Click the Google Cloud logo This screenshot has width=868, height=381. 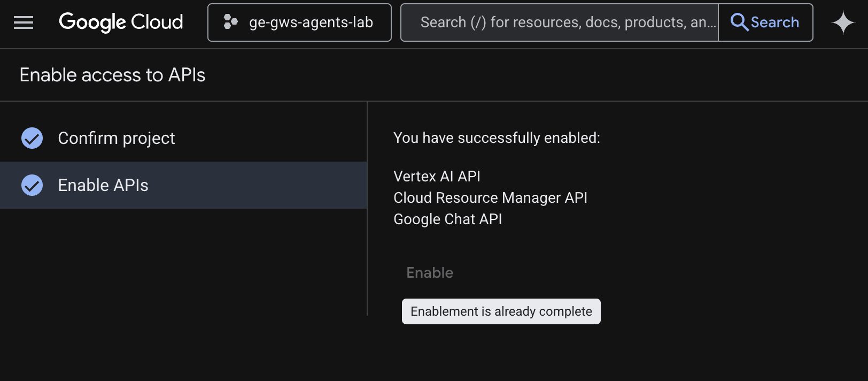click(x=121, y=22)
